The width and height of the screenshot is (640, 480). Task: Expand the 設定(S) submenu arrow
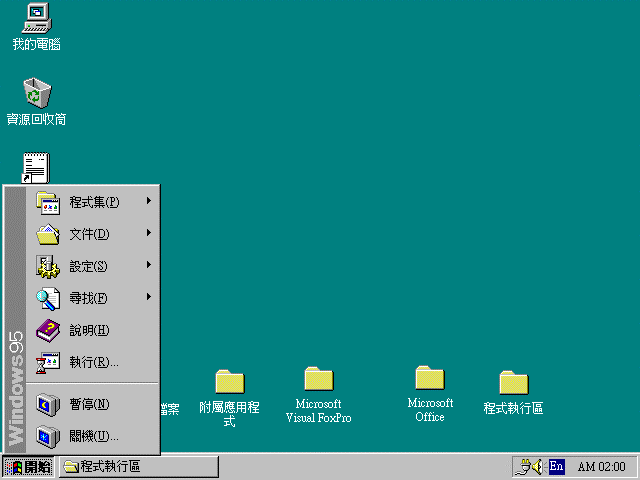tap(149, 264)
